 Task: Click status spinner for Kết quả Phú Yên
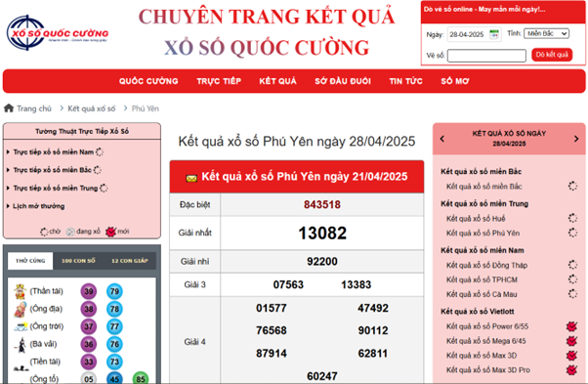[x=572, y=233]
